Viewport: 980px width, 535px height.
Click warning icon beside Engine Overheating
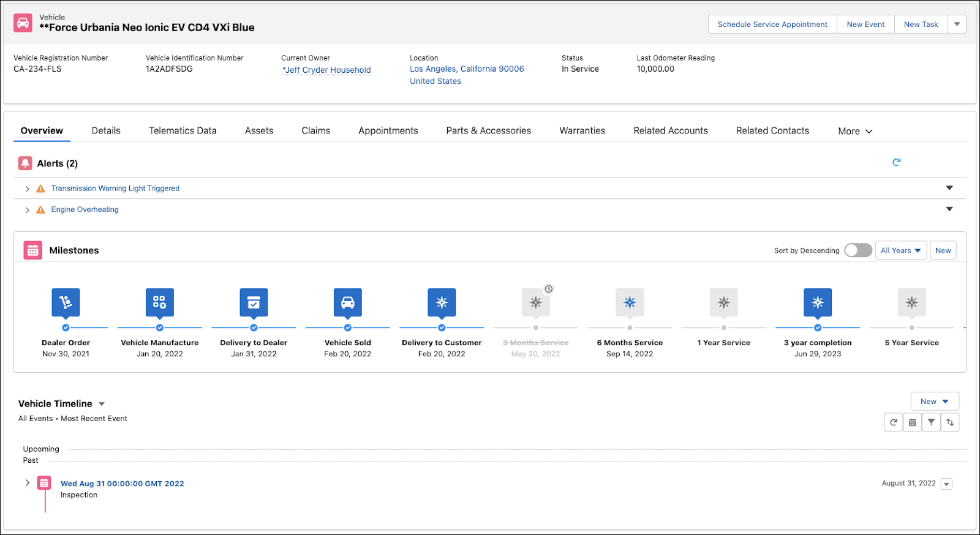(40, 210)
